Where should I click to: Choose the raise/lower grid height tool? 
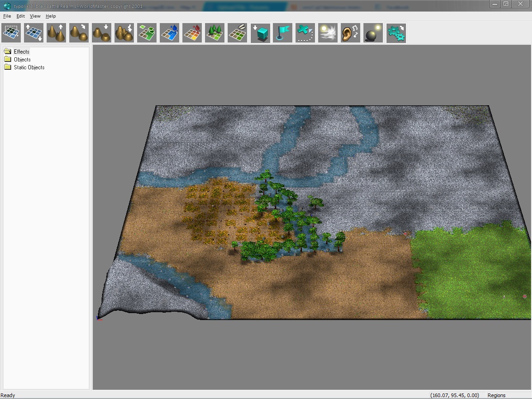pyautogui.click(x=34, y=33)
